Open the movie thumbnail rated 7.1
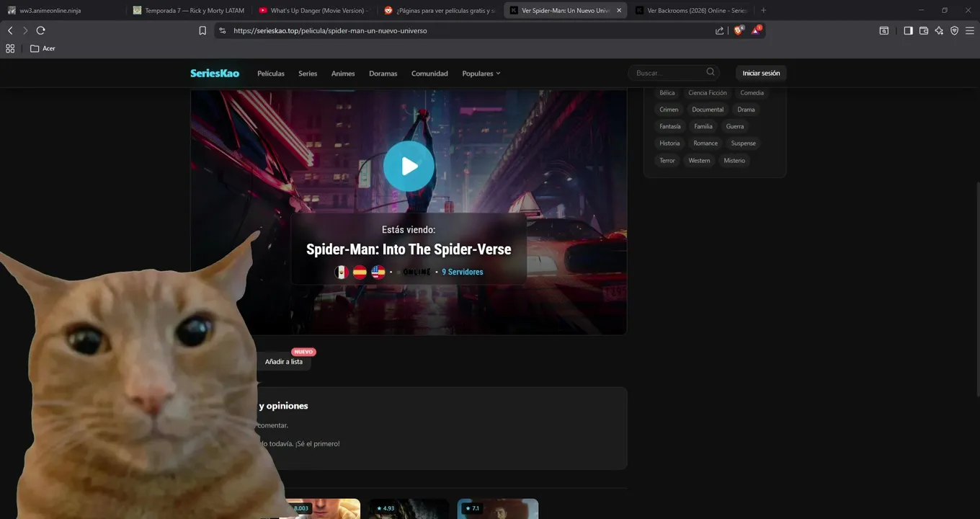The width and height of the screenshot is (980, 519). [497, 509]
